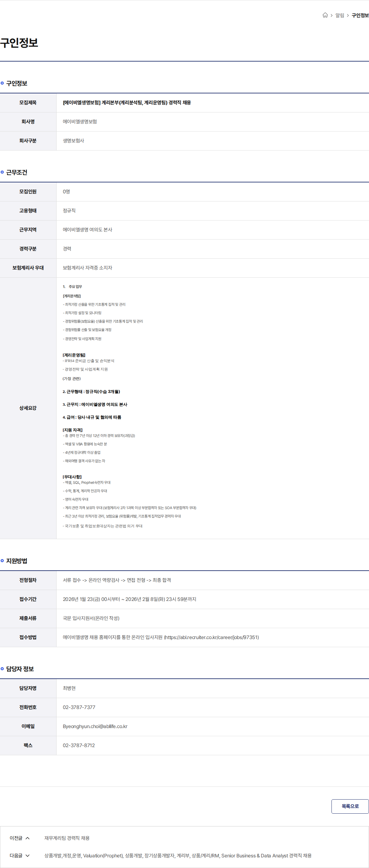Click the [계리운영팀] heading in details

[74, 355]
